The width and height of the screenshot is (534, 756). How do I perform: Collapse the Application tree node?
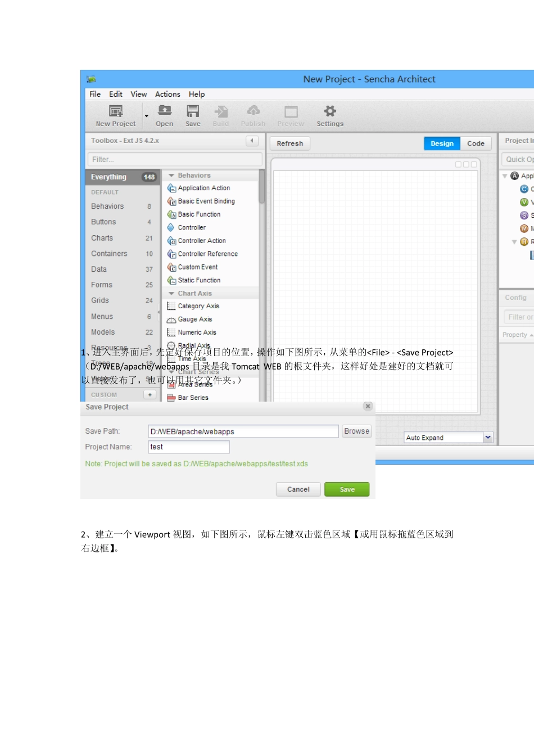pyautogui.click(x=505, y=176)
